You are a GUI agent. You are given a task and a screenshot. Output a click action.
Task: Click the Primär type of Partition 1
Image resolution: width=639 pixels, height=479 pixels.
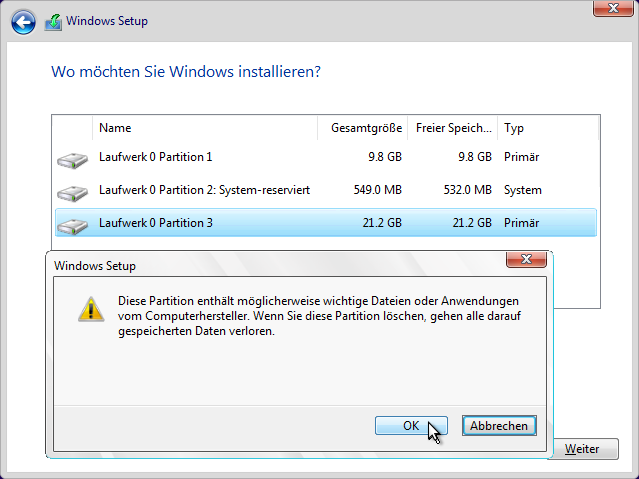coord(521,157)
